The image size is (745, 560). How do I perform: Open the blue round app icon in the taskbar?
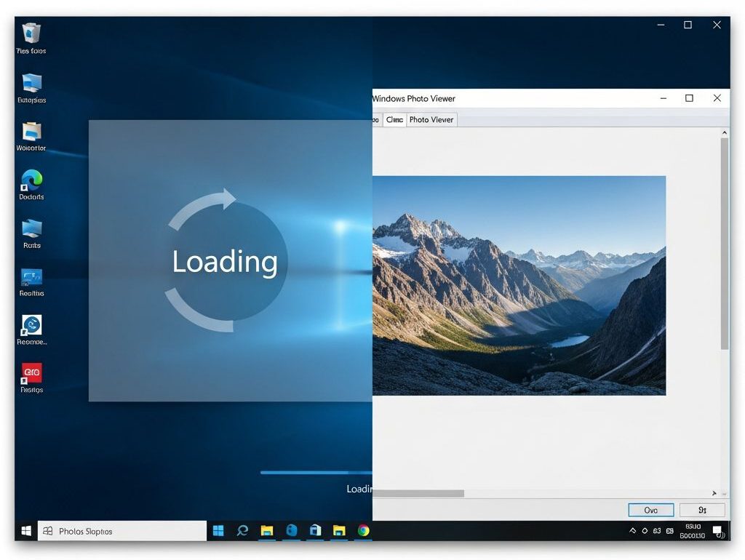coord(292,531)
